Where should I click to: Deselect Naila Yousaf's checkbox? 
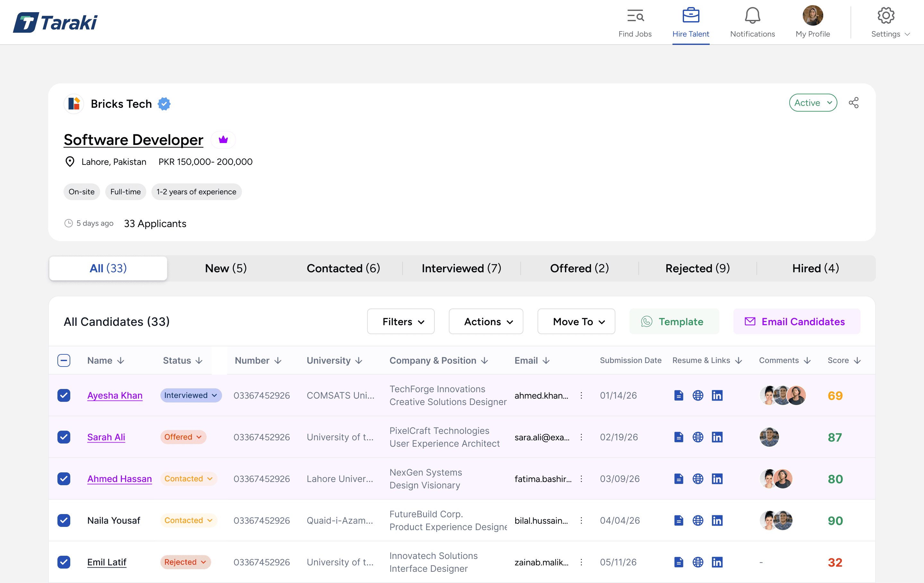tap(64, 520)
